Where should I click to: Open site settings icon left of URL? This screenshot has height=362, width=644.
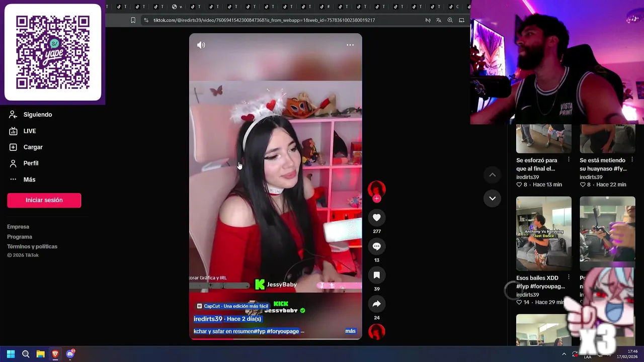tap(146, 20)
